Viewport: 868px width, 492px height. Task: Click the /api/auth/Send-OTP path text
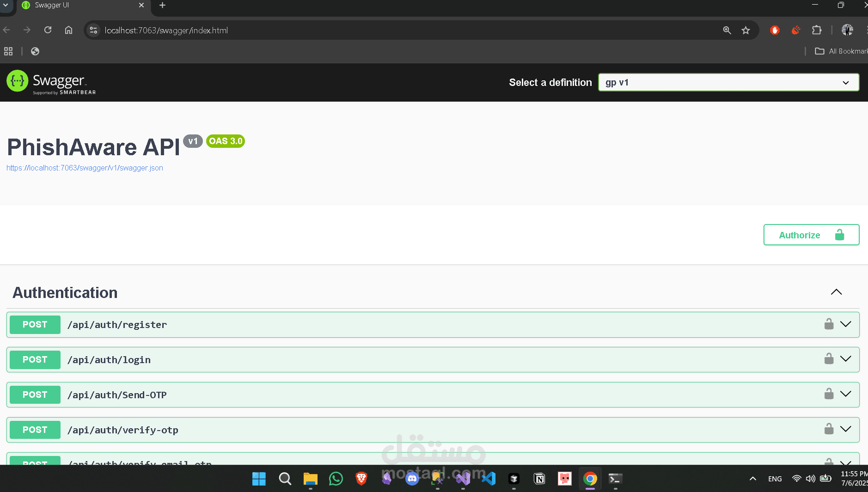(117, 395)
